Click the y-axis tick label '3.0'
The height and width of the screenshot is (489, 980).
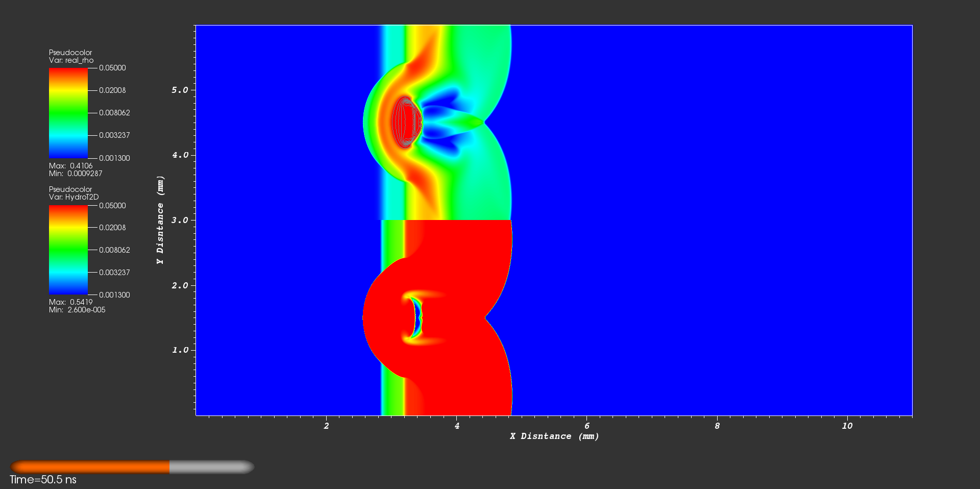(180, 220)
